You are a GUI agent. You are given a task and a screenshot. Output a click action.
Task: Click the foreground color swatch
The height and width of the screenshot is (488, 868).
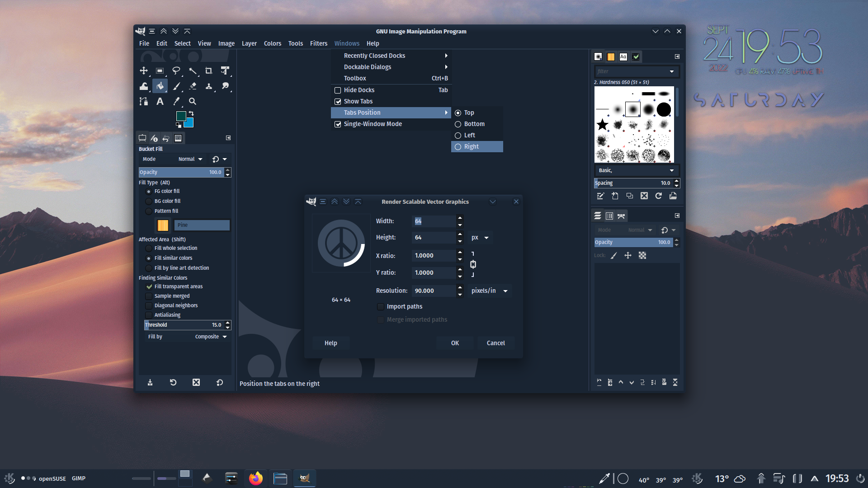pos(181,116)
